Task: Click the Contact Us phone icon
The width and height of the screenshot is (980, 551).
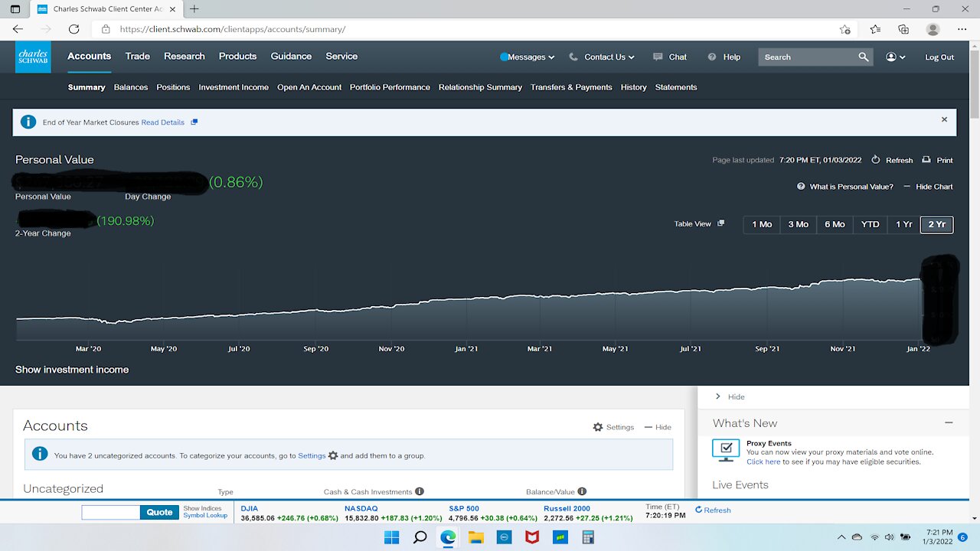Action: point(574,57)
